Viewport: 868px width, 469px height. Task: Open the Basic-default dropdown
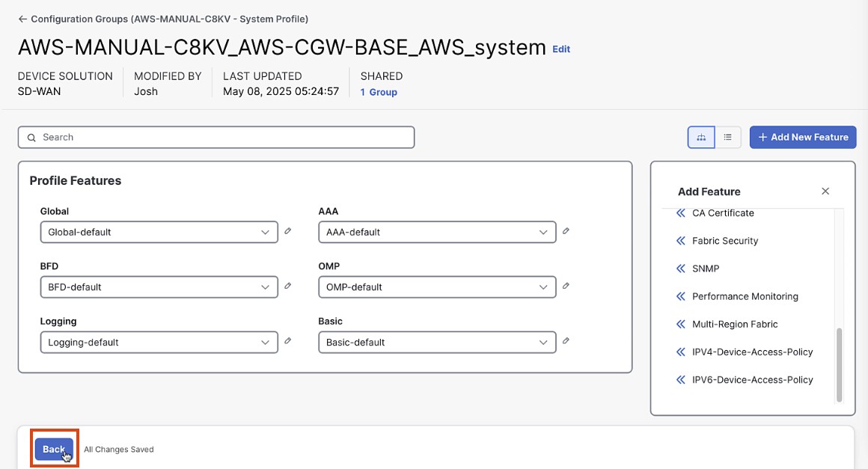pyautogui.click(x=437, y=343)
